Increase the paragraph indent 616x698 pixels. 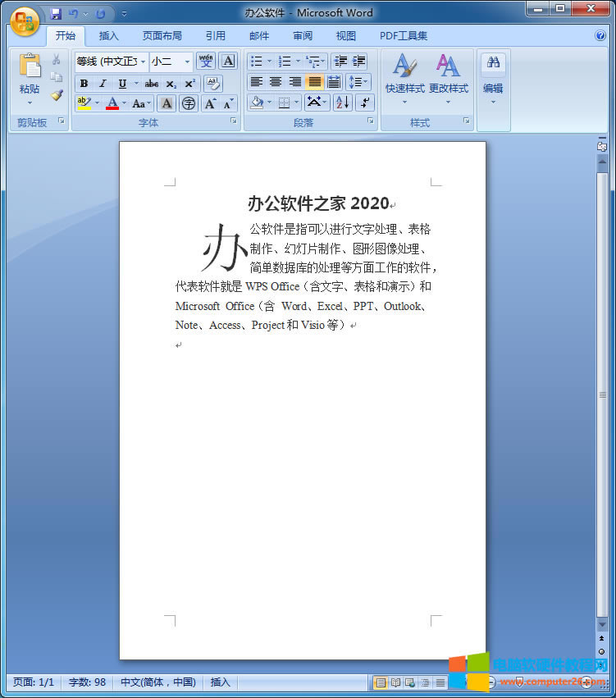click(x=358, y=61)
